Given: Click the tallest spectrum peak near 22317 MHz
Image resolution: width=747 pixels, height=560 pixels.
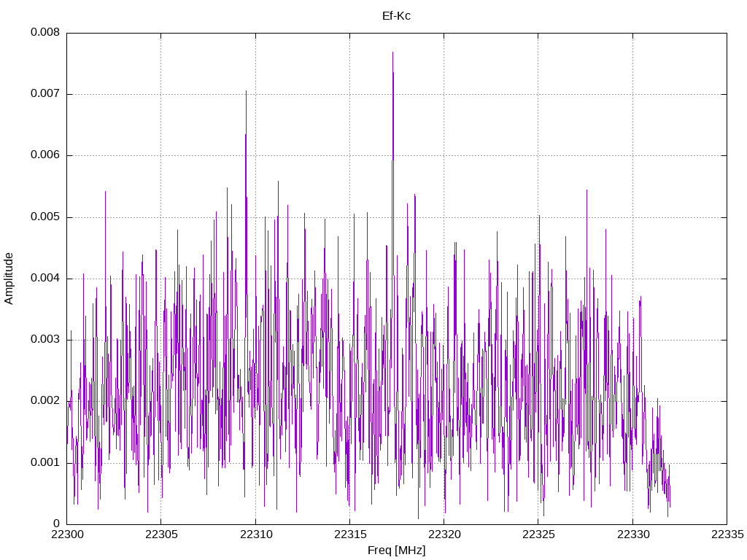Looking at the screenshot, I should (x=392, y=53).
